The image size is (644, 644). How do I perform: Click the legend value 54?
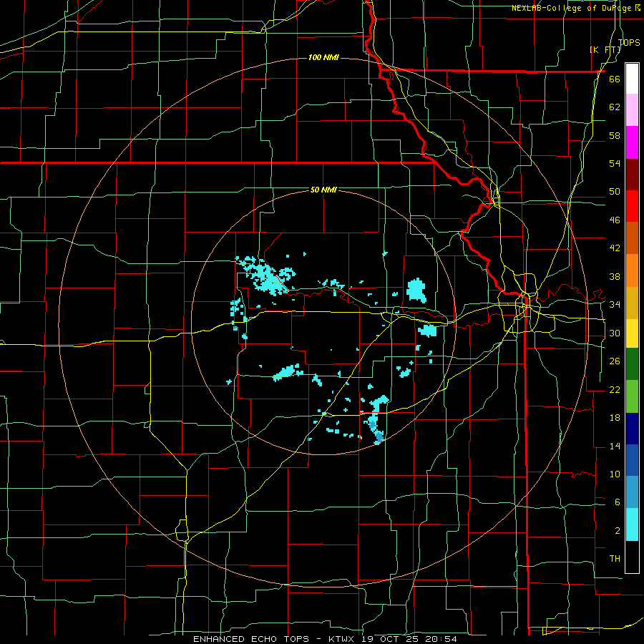615,163
